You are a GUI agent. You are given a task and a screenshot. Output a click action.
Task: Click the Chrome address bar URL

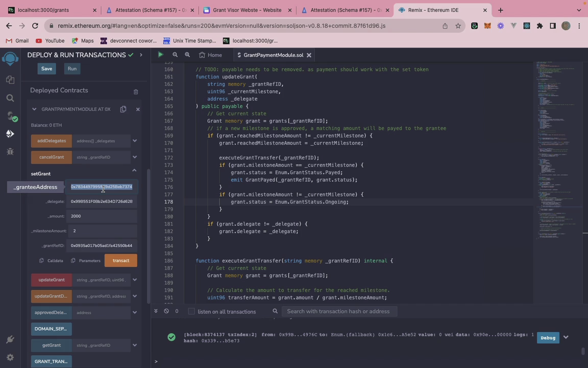[x=221, y=26]
